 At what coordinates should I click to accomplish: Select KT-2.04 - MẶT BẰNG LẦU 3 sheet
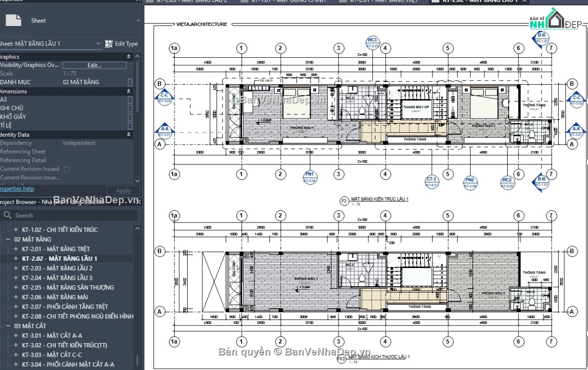pyautogui.click(x=57, y=278)
